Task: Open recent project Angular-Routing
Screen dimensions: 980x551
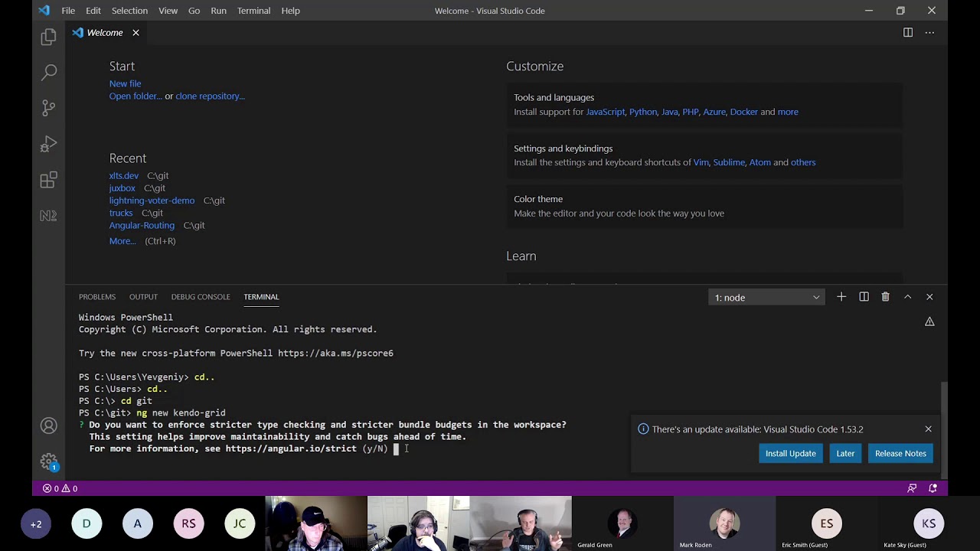Action: point(142,226)
